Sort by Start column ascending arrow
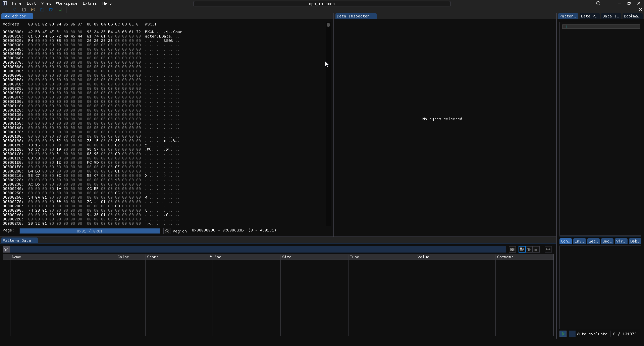Viewport: 644px width, 346px height. (x=211, y=257)
